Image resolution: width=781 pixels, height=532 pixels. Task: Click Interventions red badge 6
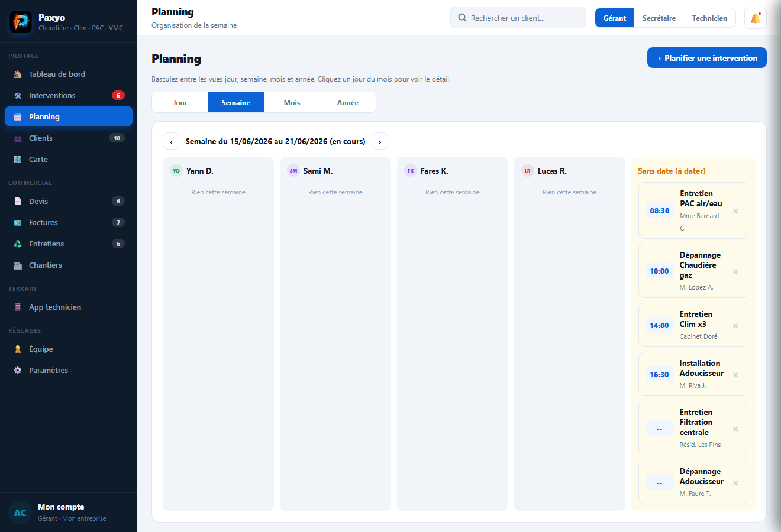[x=118, y=95]
